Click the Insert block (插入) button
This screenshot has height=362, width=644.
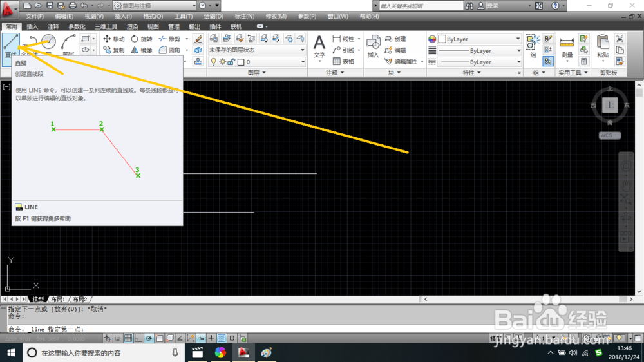pyautogui.click(x=373, y=46)
